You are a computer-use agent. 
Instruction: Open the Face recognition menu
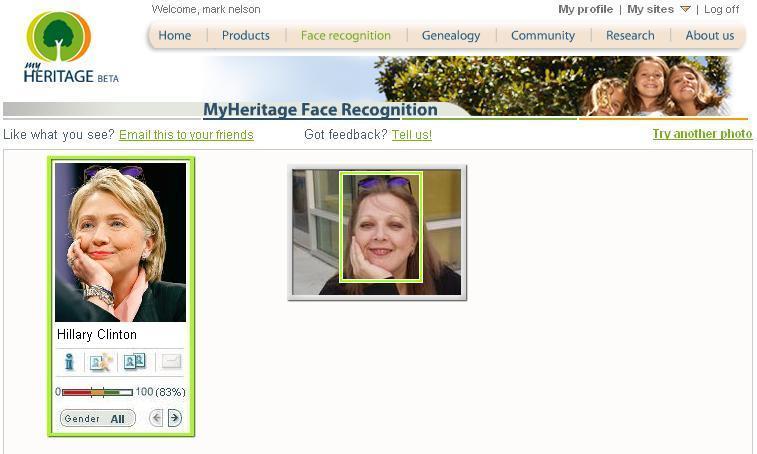click(x=346, y=35)
